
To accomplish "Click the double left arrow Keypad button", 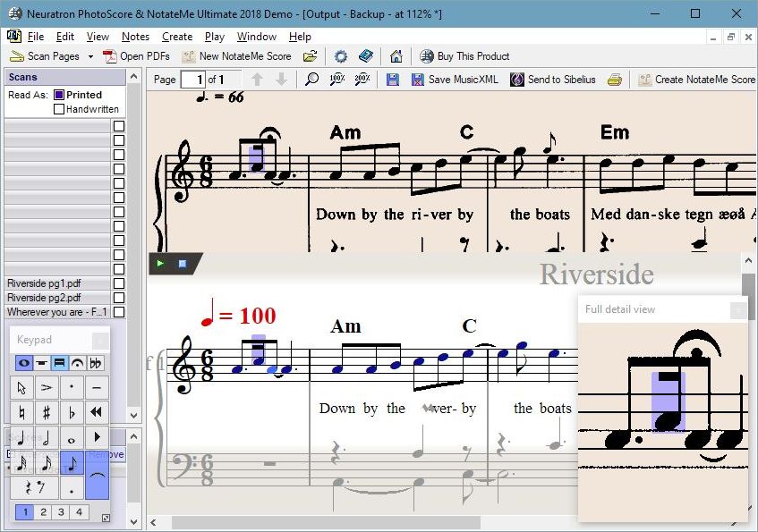I will pyautogui.click(x=97, y=412).
